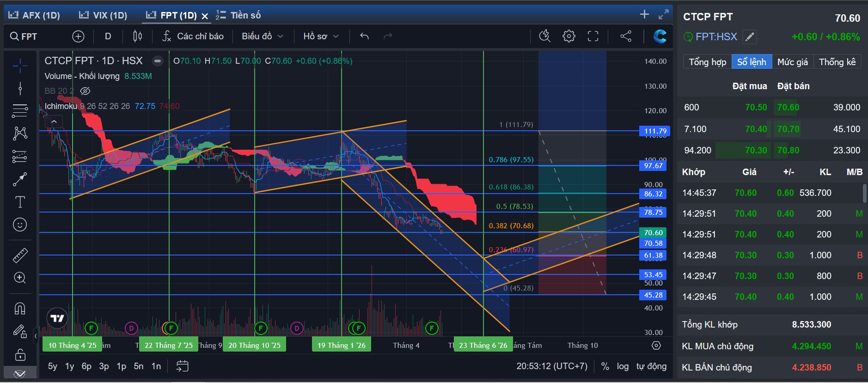Viewport: 868px width, 383px height.
Task: Open chart settings gear
Action: [569, 36]
